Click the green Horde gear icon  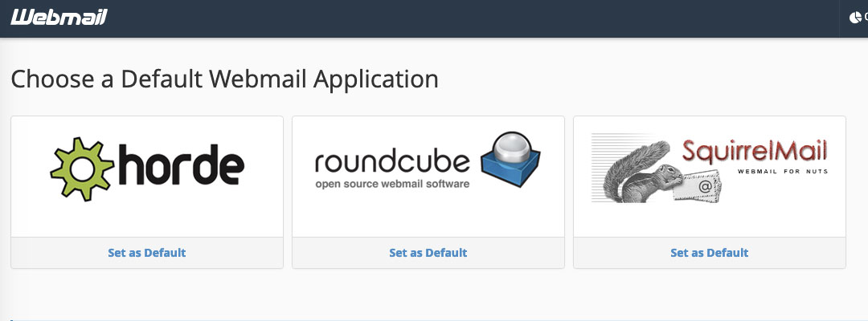(83, 169)
